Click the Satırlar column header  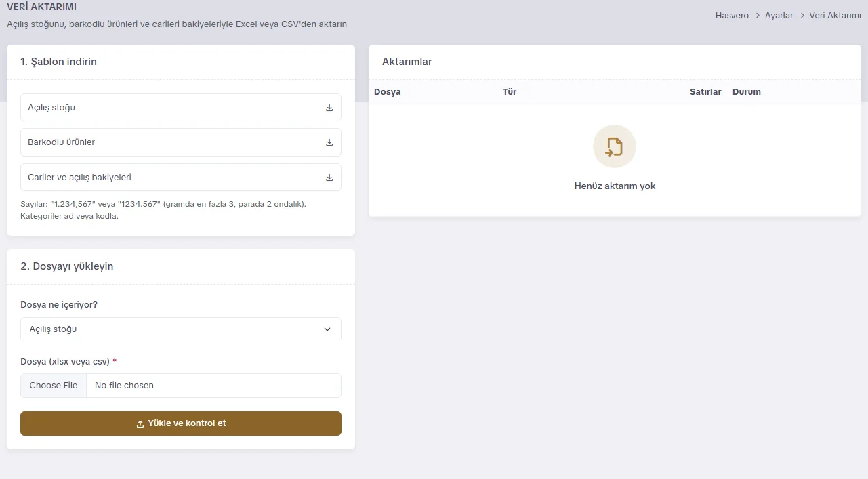pos(705,92)
